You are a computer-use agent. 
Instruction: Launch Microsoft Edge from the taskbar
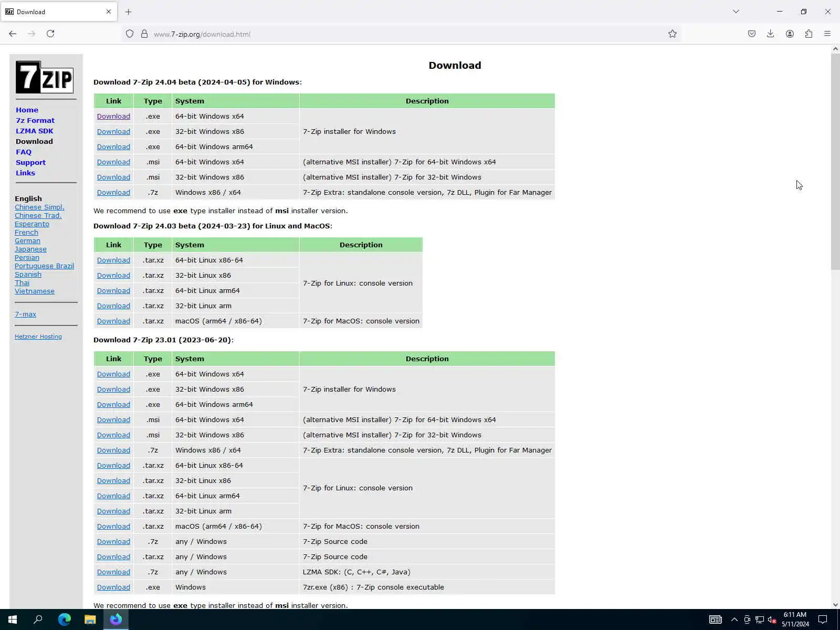click(65, 619)
